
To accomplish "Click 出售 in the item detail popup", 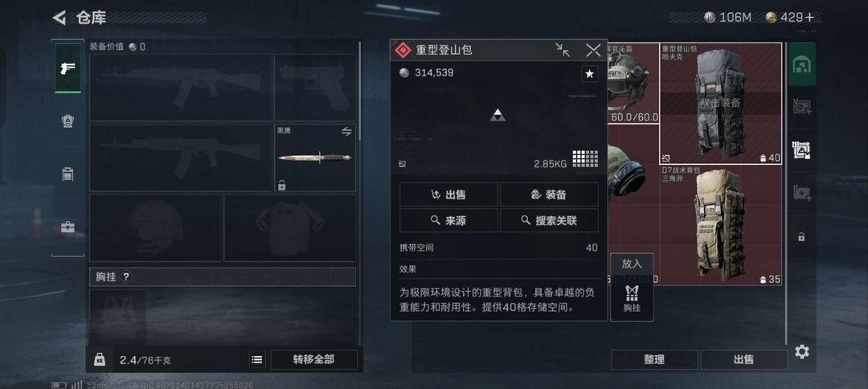I will tap(448, 194).
